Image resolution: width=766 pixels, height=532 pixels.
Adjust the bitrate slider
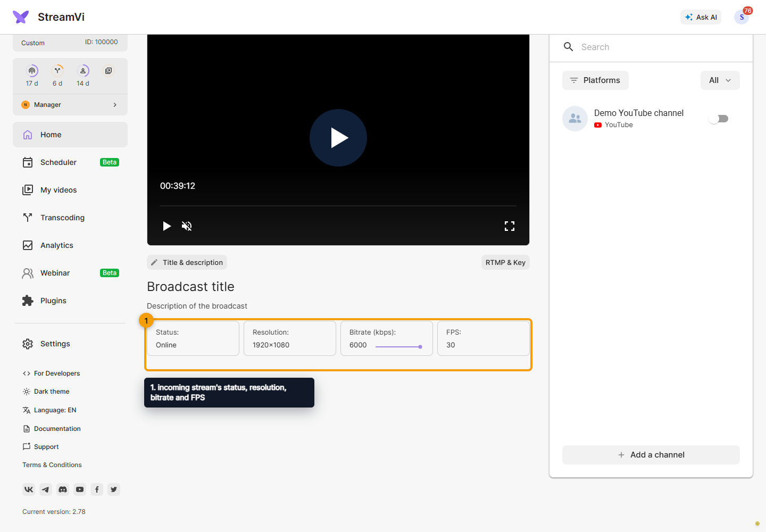coord(399,347)
